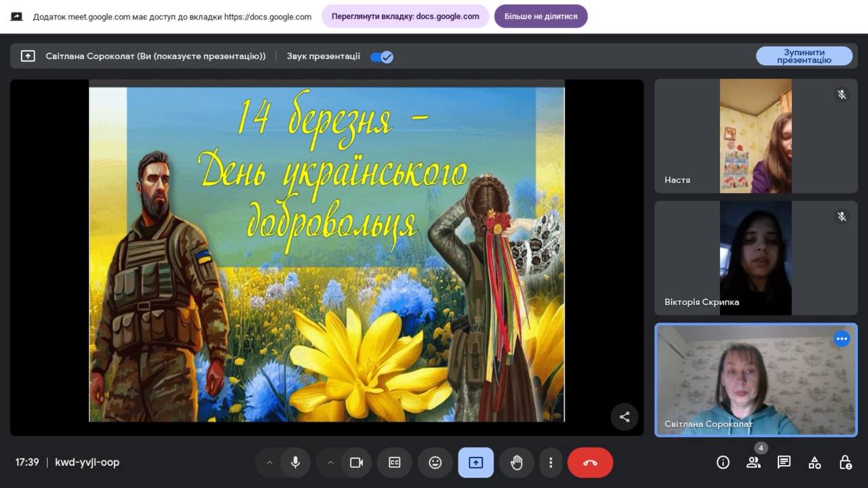
Task: Select Світлана Сороколат self-view tile
Action: pyautogui.click(x=755, y=380)
